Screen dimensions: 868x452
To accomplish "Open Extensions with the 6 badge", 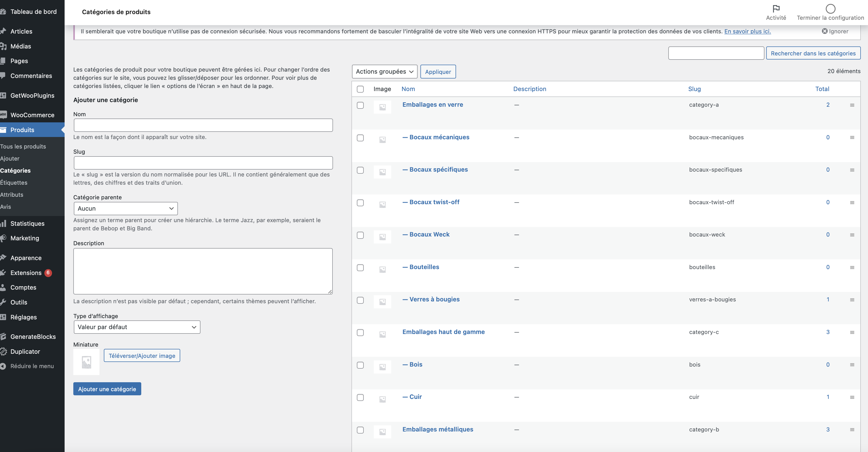I will pos(26,273).
